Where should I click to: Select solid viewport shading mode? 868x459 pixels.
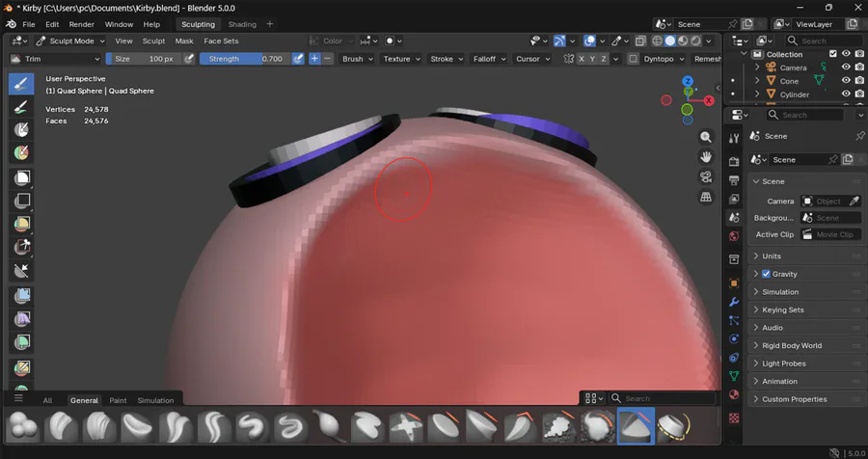tap(670, 40)
